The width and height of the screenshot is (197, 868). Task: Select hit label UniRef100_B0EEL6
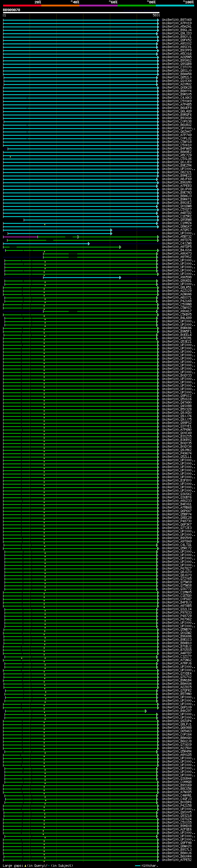(177, 335)
